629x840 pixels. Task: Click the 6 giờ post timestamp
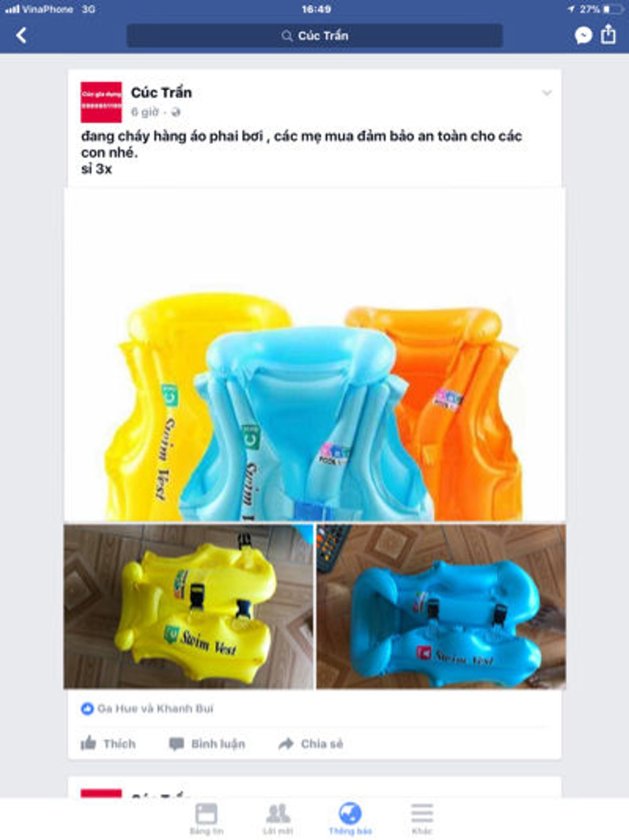click(x=145, y=112)
